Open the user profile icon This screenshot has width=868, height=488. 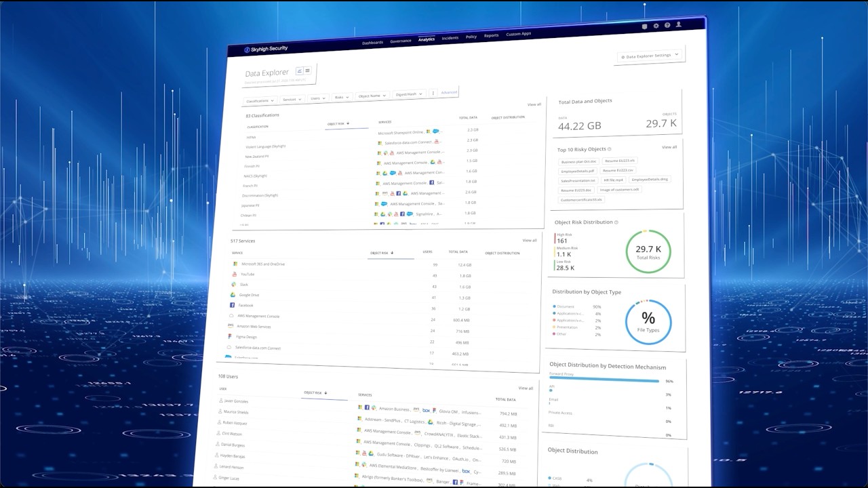point(679,24)
